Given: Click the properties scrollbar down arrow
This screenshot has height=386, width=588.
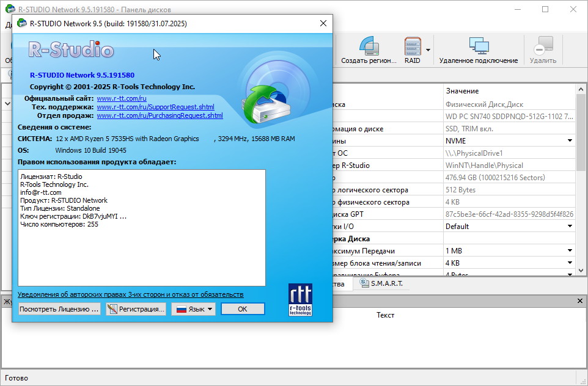Looking at the screenshot, I should pyautogui.click(x=581, y=270).
